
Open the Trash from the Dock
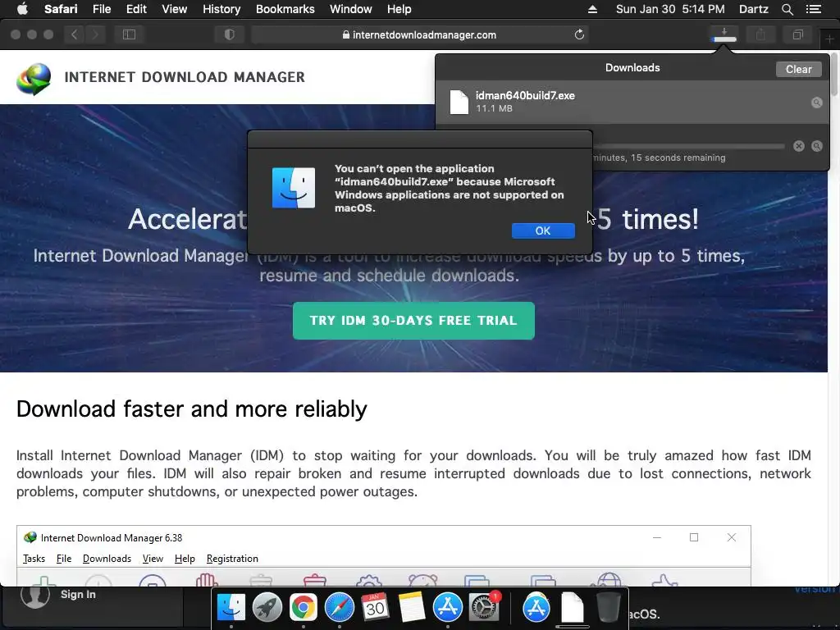609,608
